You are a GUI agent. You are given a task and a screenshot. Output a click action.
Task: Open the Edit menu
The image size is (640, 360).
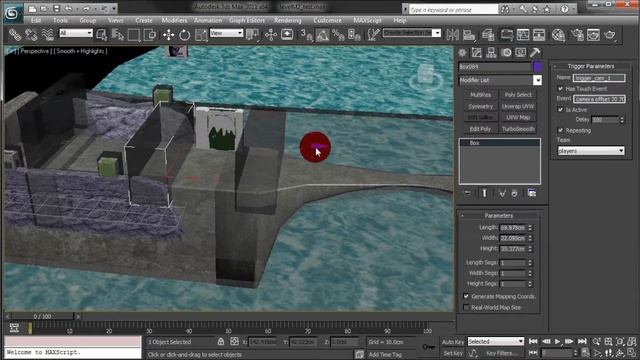click(36, 20)
